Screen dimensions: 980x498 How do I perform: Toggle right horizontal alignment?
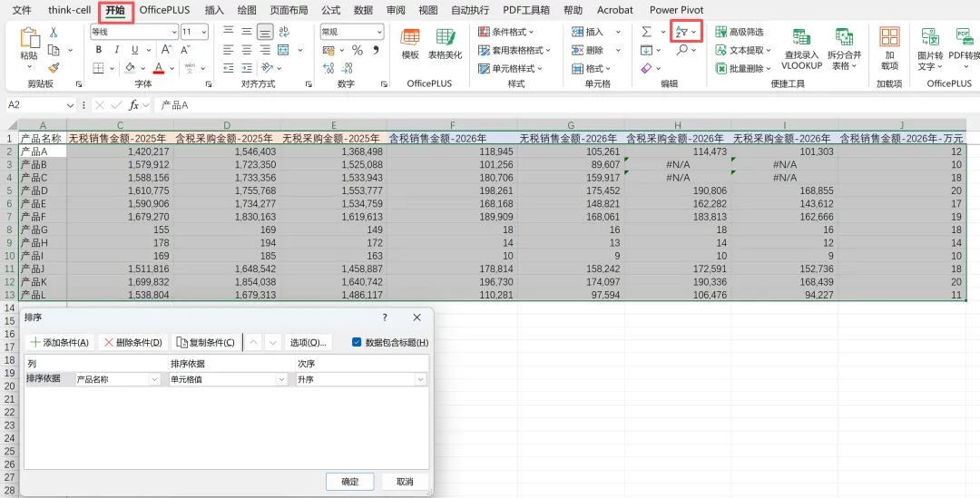[265, 50]
